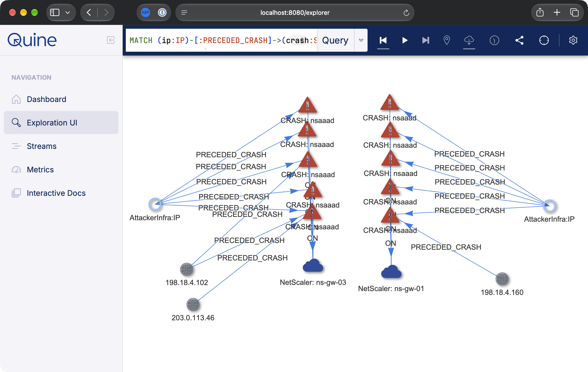The width and height of the screenshot is (588, 372).
Task: Open Interactive Docs link
Action: pyautogui.click(x=61, y=193)
